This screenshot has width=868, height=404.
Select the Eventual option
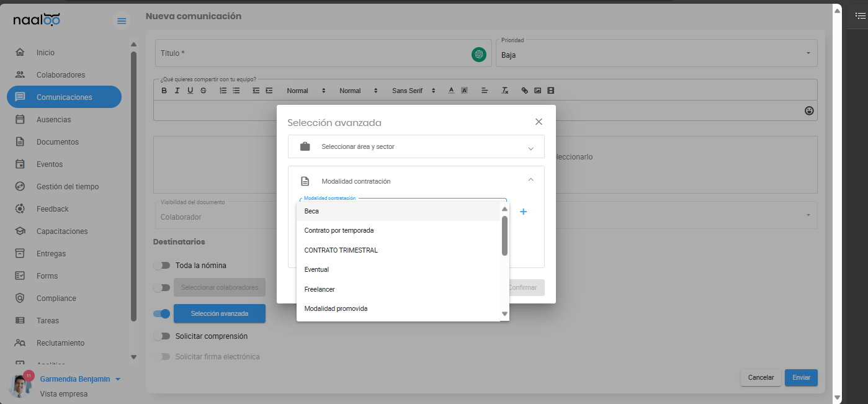coord(398,269)
